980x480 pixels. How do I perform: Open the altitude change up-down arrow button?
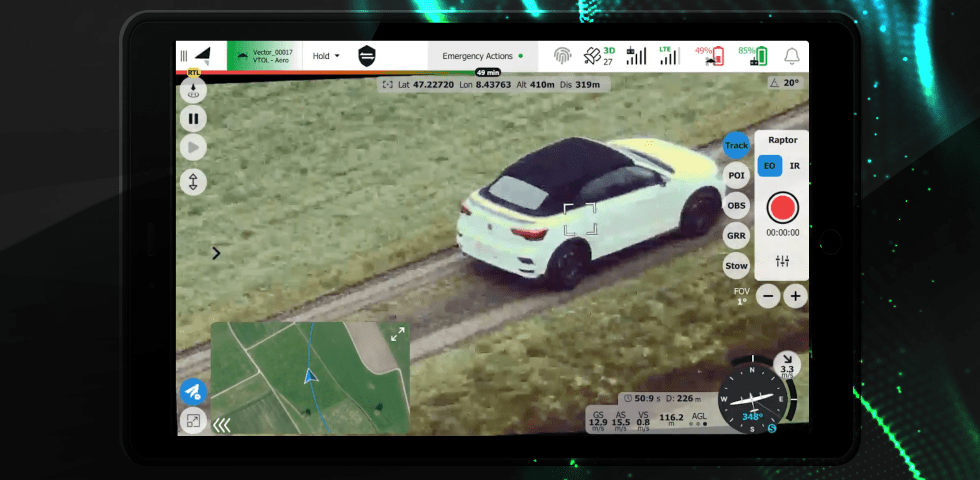click(x=193, y=182)
